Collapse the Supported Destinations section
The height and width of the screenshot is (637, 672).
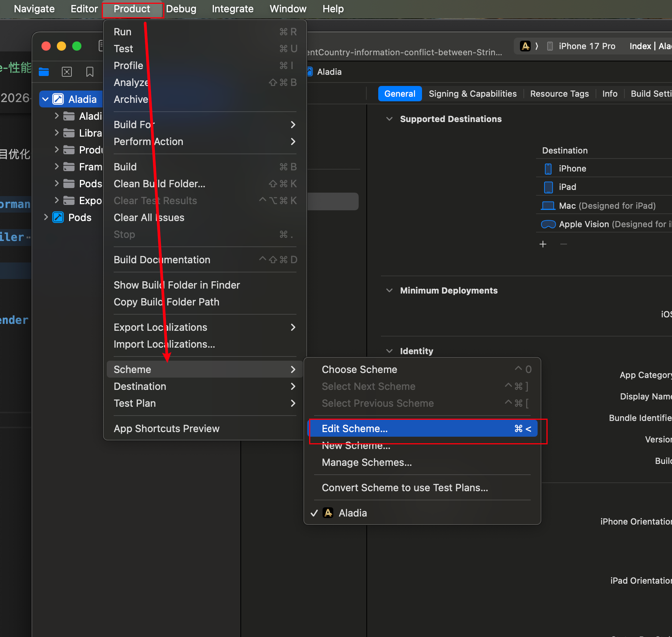389,119
